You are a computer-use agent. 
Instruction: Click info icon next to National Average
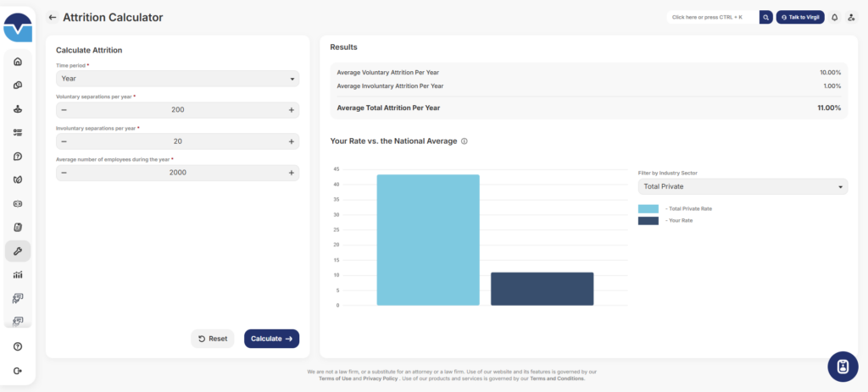[x=465, y=141]
